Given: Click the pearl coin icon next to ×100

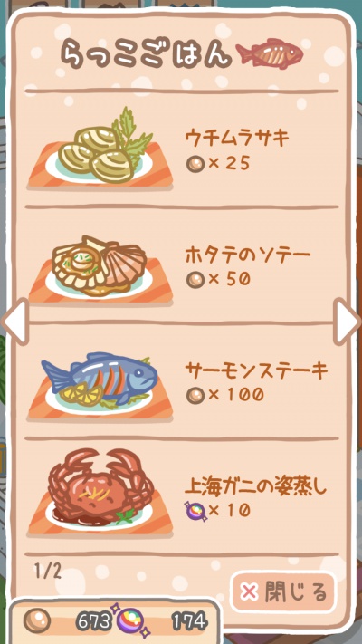Looking at the screenshot, I should (x=195, y=395).
